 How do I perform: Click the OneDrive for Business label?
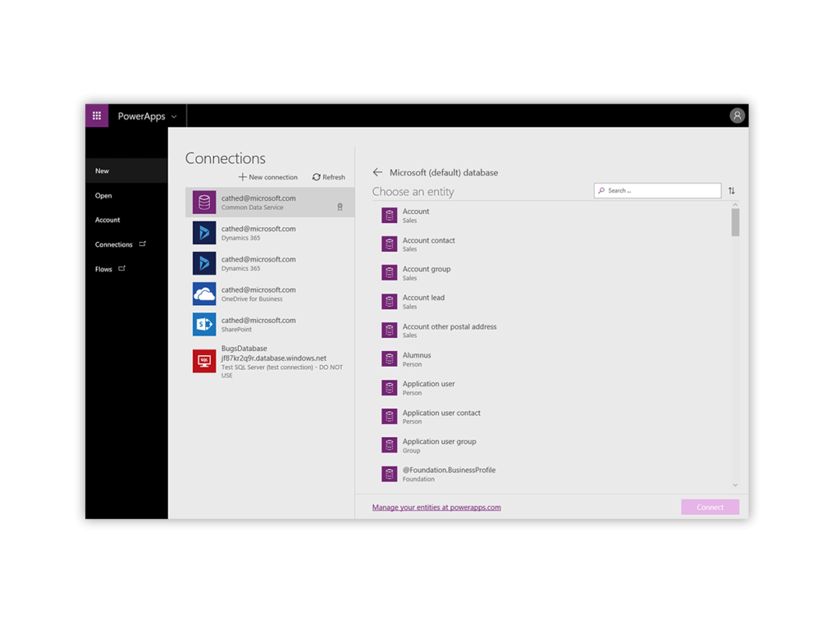(252, 299)
